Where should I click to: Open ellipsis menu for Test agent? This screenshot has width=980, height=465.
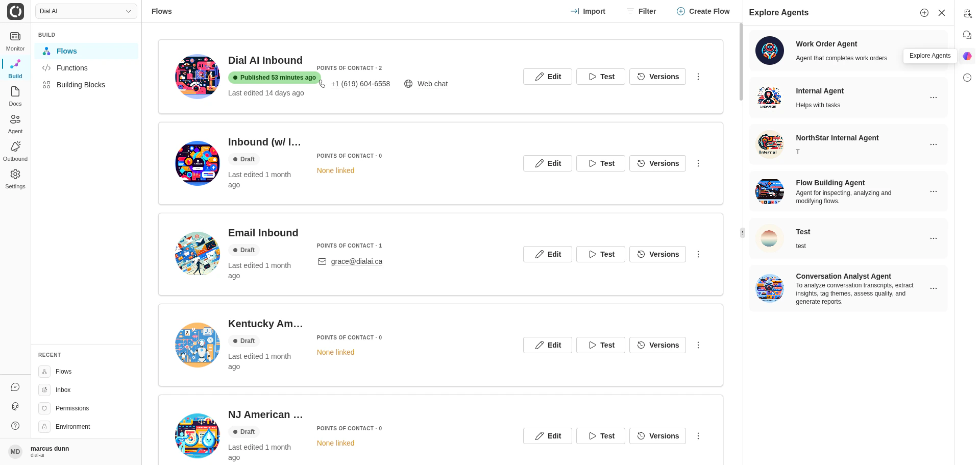(x=934, y=238)
